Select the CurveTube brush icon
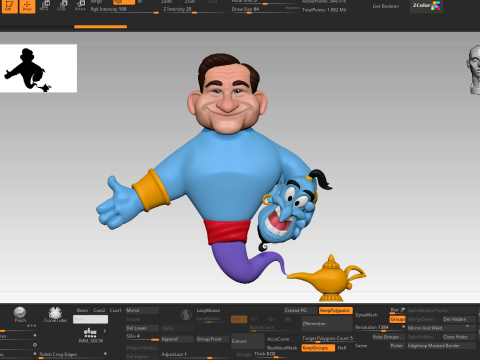This screenshot has width=480, height=360. pyautogui.click(x=55, y=315)
